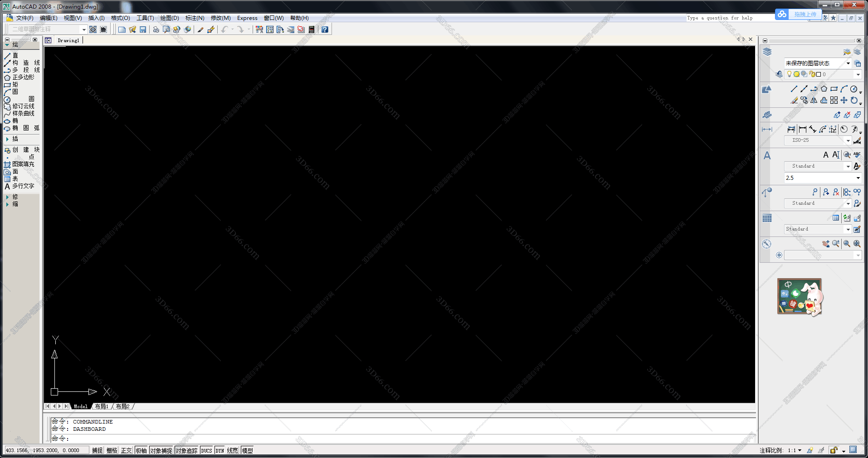
Task: Open the 文件(F) menu
Action: point(24,18)
